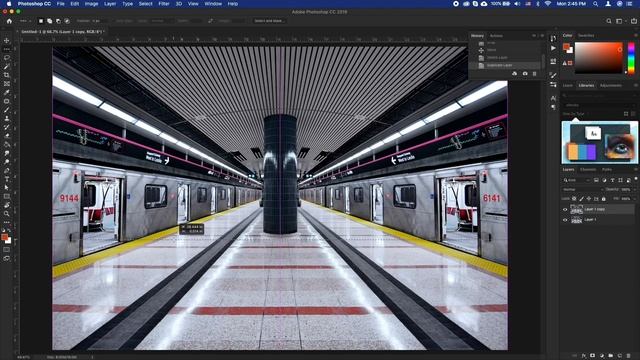Click toolbar foreground color swatch
The height and width of the screenshot is (360, 640).
(x=4, y=237)
